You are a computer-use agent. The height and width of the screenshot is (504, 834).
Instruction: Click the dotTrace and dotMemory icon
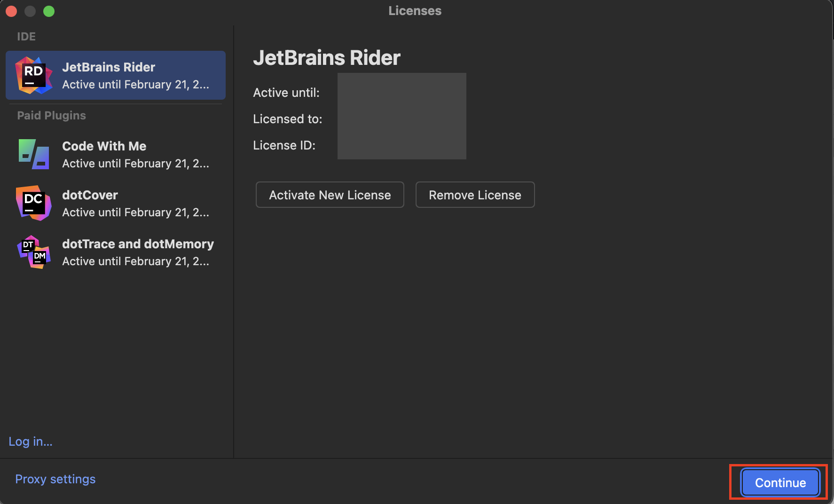(x=34, y=252)
